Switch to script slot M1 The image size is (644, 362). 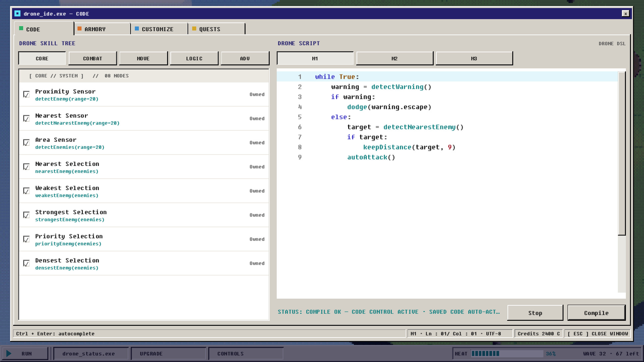(315, 58)
